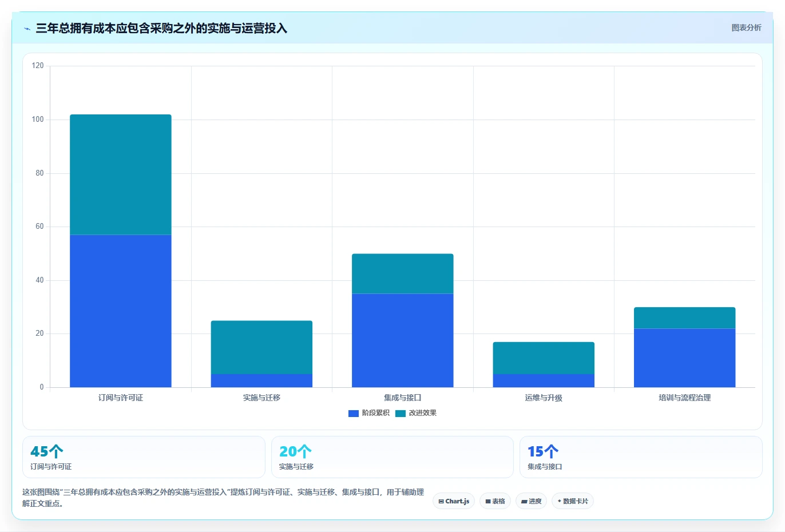The height and width of the screenshot is (532, 785).
Task: Toggle the 改进效果 legend entry
Action: tap(415, 413)
